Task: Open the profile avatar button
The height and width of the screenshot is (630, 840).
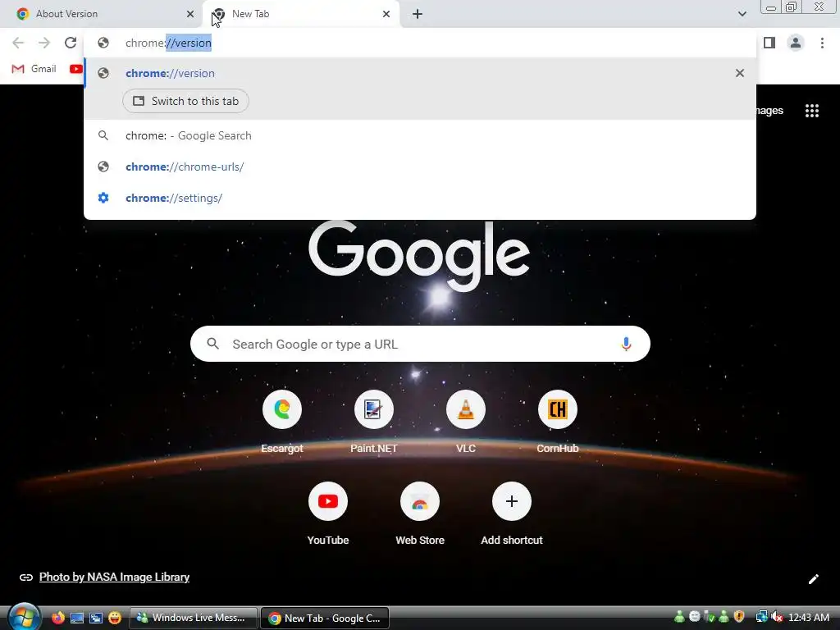Action: [796, 43]
